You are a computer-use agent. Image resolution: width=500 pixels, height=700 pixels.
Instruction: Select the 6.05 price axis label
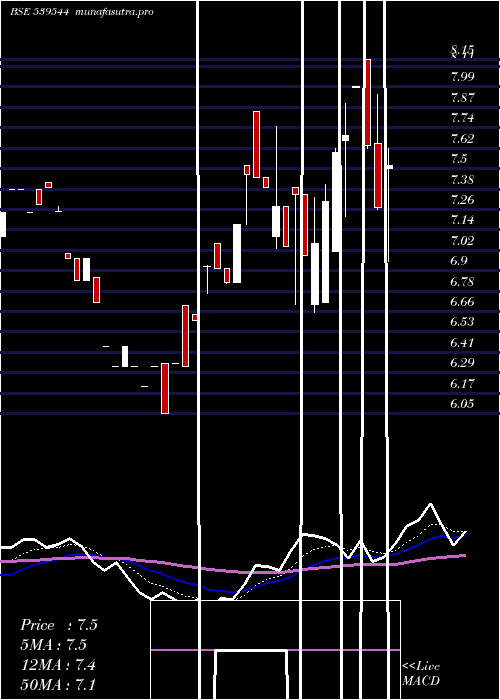[x=462, y=404]
